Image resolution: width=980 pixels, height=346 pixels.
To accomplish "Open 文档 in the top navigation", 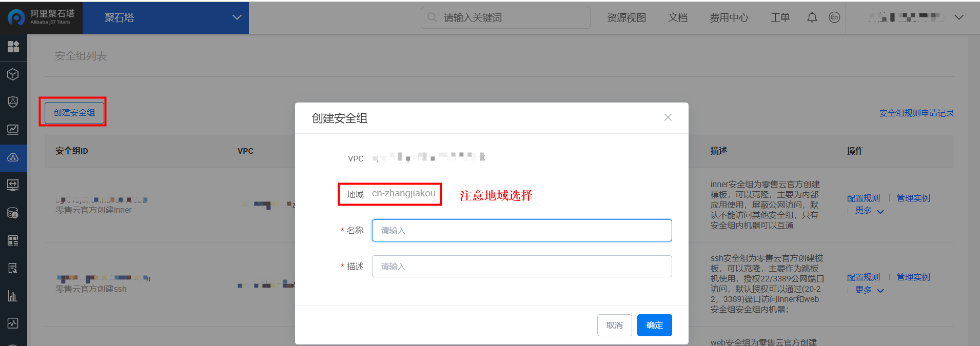I will [x=677, y=18].
